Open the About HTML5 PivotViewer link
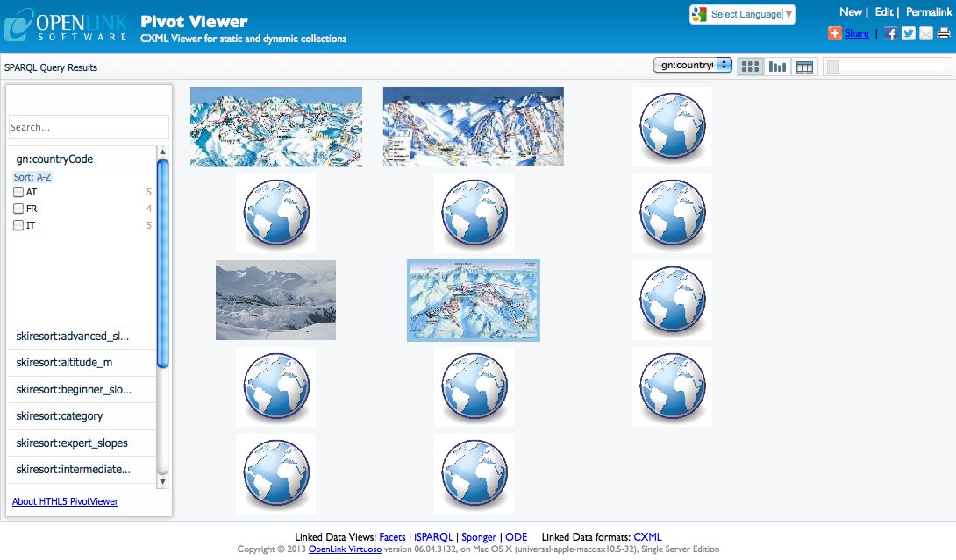956x560 pixels. pos(65,501)
